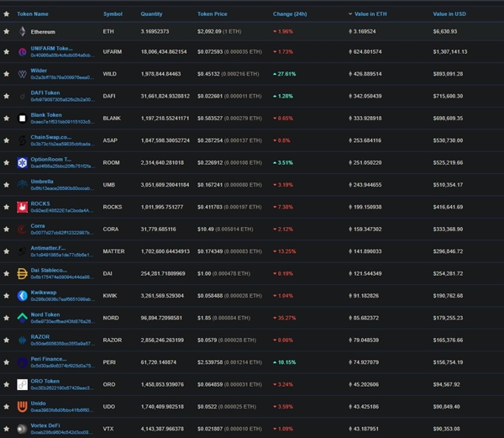Sort table by Token Name header
This screenshot has width=504, height=438.
coord(33,13)
